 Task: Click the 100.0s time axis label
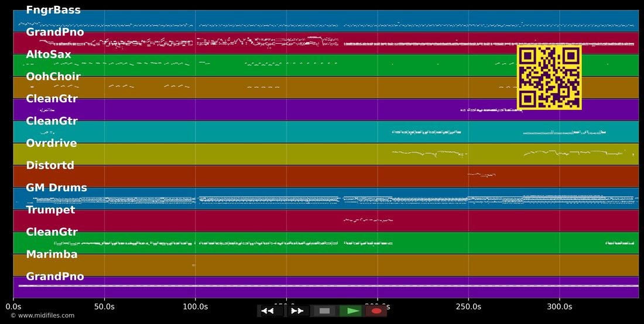point(196,306)
